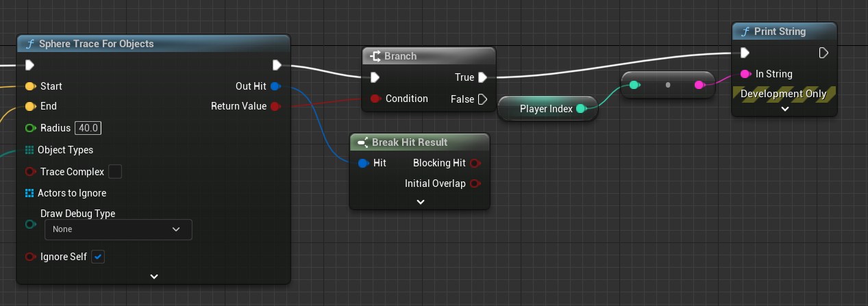The width and height of the screenshot is (868, 306).
Task: Enable the Trace Complex checkbox
Action: (x=116, y=171)
